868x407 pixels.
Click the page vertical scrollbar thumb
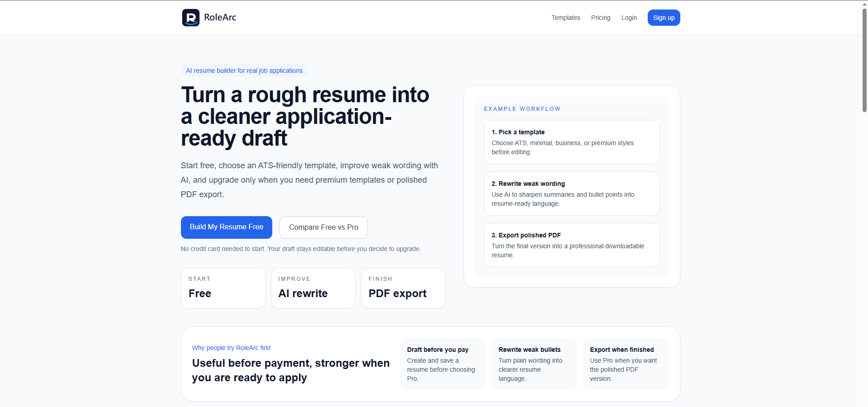pos(864,60)
